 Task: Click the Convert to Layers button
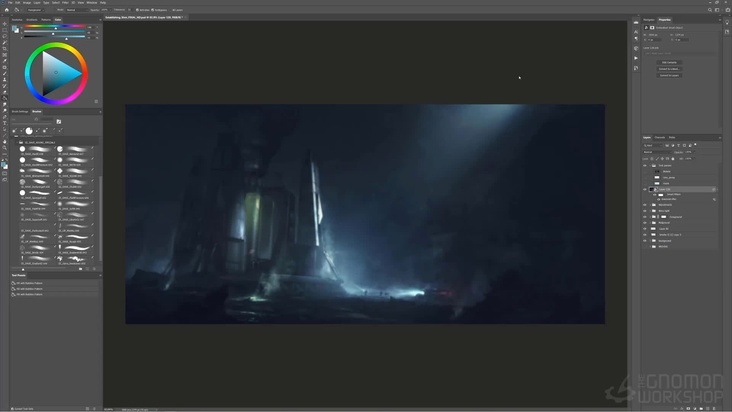tap(669, 75)
